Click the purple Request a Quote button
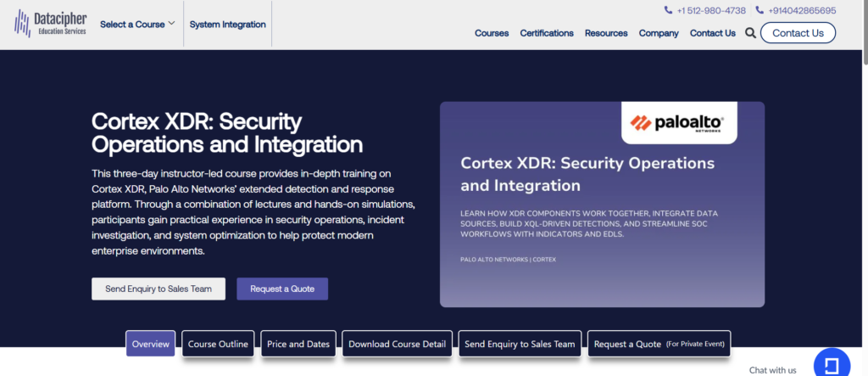The image size is (868, 376). click(282, 289)
